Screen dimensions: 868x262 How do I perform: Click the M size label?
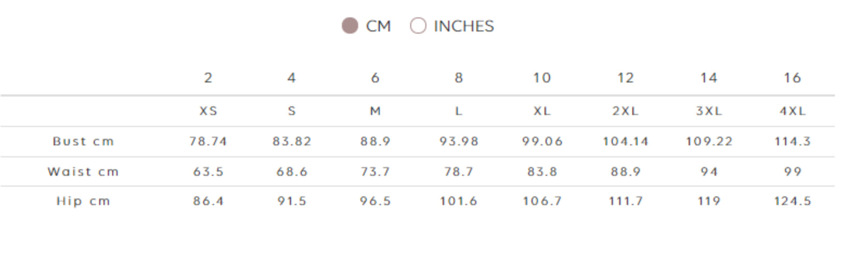375,111
